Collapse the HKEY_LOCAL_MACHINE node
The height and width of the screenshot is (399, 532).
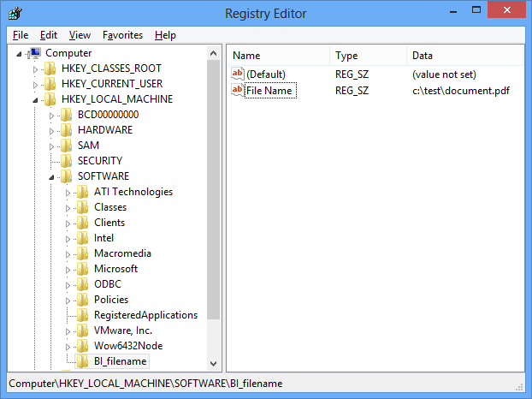pos(35,100)
